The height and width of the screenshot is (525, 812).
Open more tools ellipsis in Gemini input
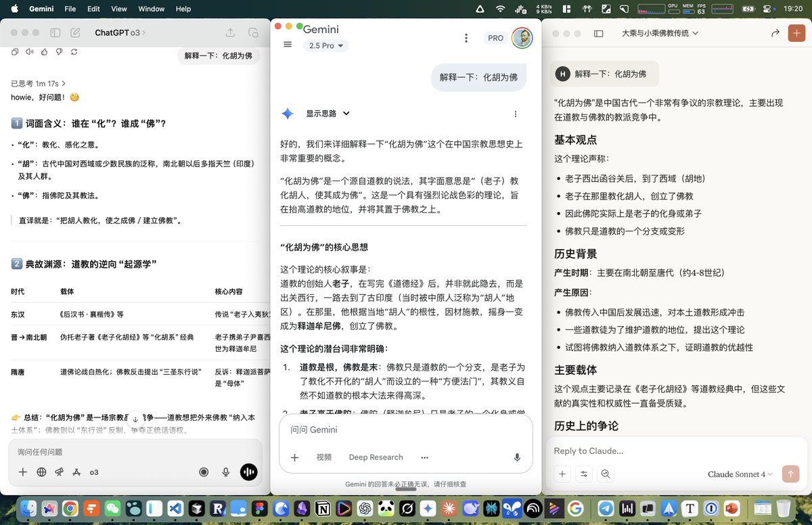pyautogui.click(x=424, y=457)
